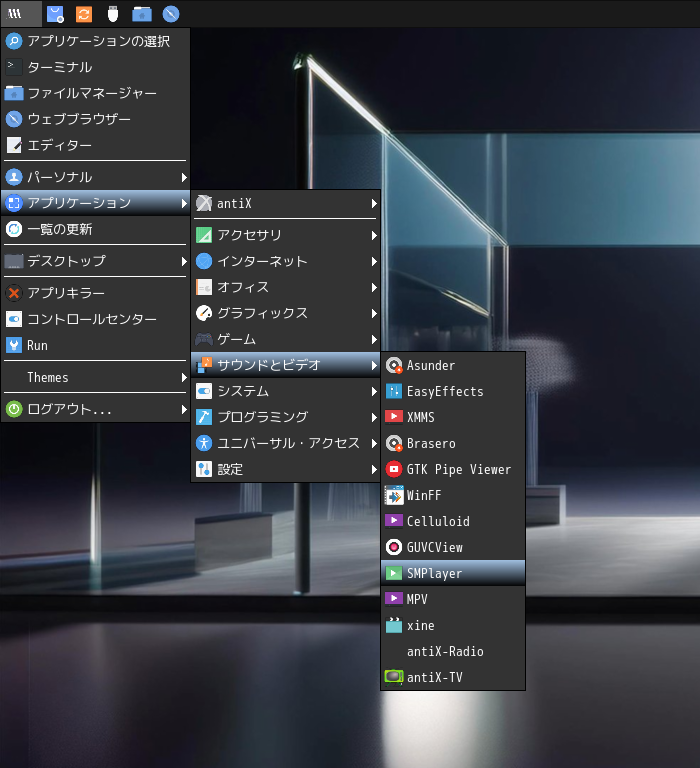Click the antiX-TV icon
The height and width of the screenshot is (768, 700).
(x=394, y=677)
